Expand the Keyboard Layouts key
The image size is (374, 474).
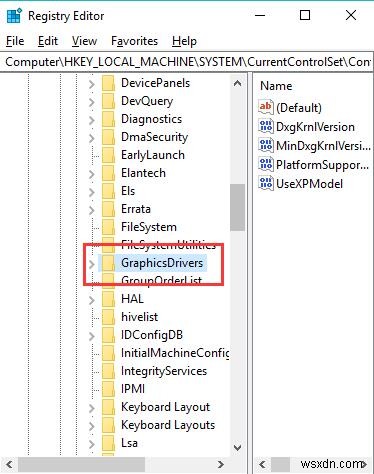(x=92, y=426)
